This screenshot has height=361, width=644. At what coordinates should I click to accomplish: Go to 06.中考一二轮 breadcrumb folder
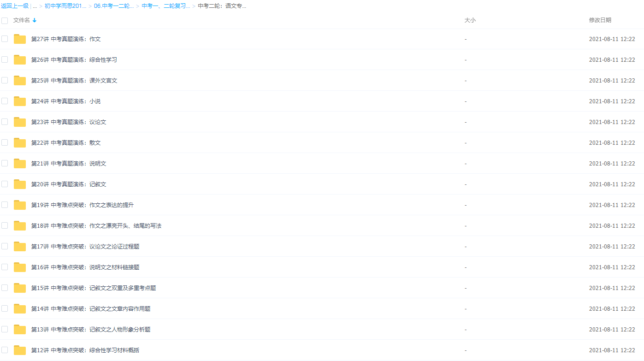(114, 6)
